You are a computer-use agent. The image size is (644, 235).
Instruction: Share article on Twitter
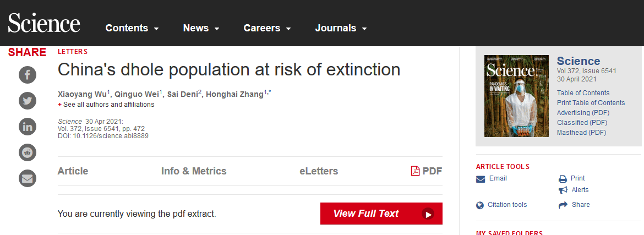(28, 101)
